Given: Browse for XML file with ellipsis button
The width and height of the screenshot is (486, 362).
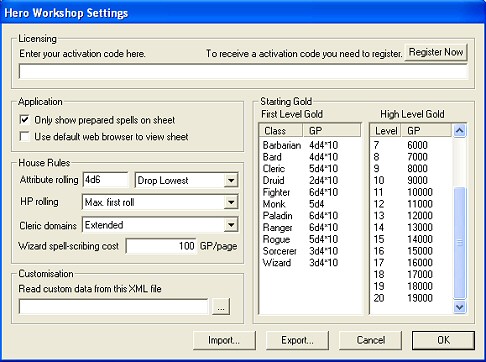Looking at the screenshot, I should (x=221, y=307).
